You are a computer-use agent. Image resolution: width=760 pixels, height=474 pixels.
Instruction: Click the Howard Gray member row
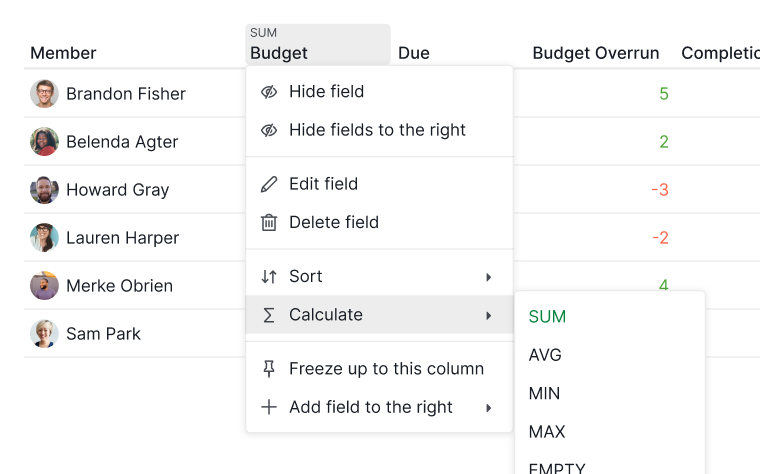tap(135, 190)
